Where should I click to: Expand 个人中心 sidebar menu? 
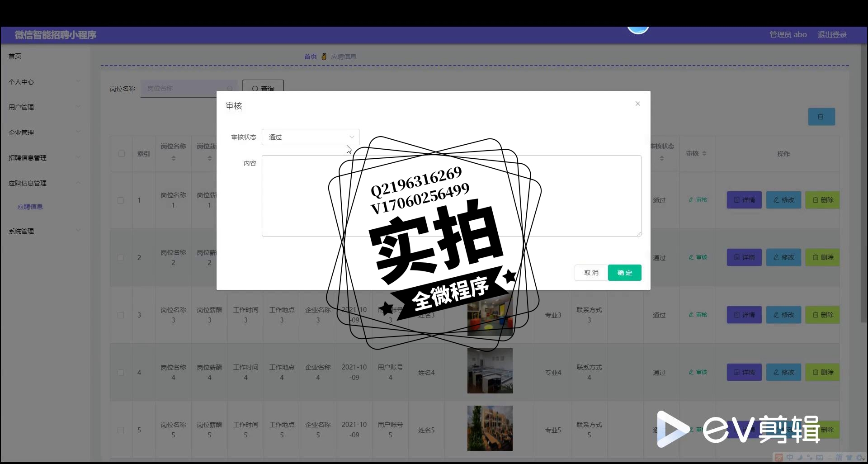[45, 82]
